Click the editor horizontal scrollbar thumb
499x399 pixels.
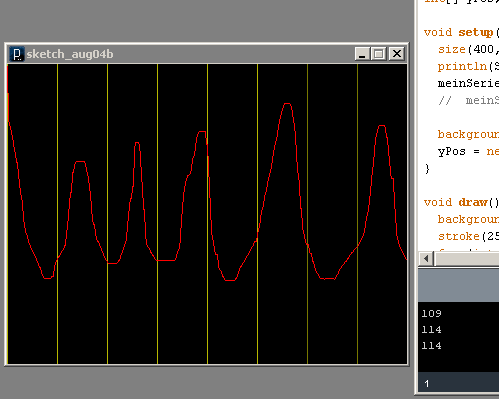467,258
